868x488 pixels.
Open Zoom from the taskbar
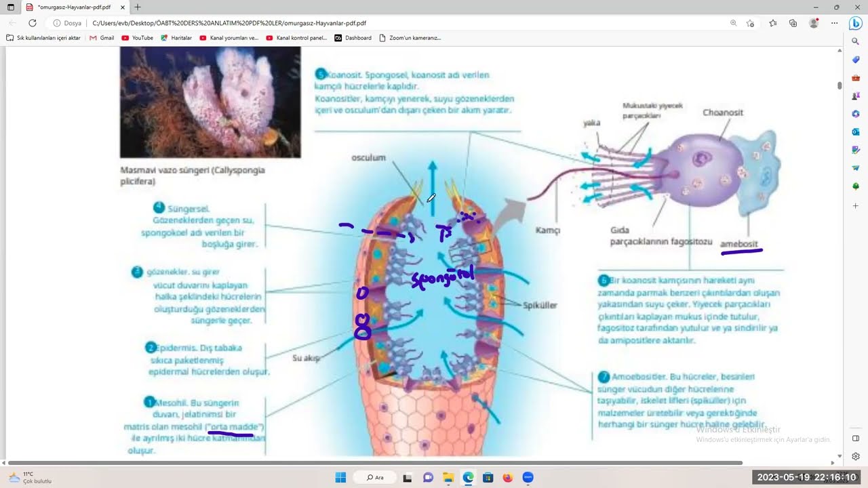tap(528, 477)
